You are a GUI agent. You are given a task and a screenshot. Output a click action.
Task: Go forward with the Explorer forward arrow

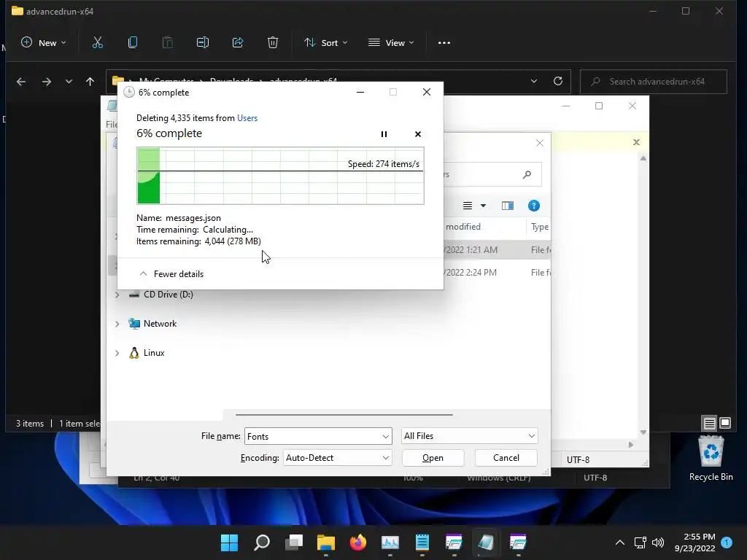(46, 82)
